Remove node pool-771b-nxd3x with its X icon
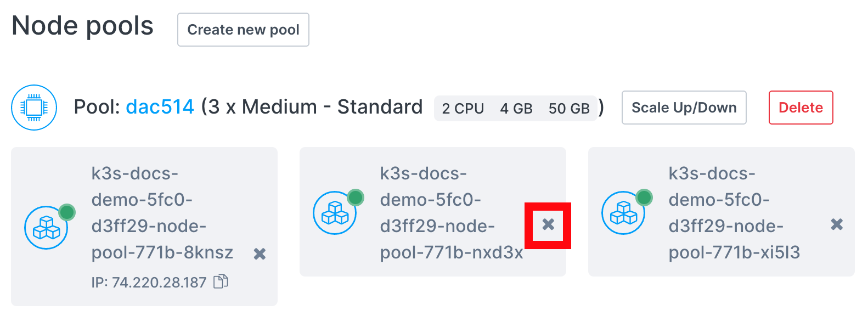This screenshot has width=868, height=327. (x=548, y=224)
